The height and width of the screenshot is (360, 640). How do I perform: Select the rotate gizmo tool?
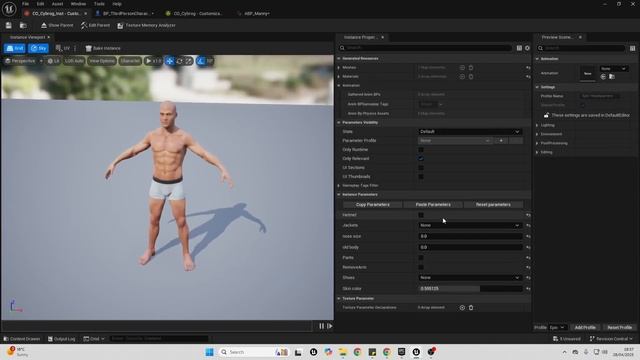click(179, 61)
